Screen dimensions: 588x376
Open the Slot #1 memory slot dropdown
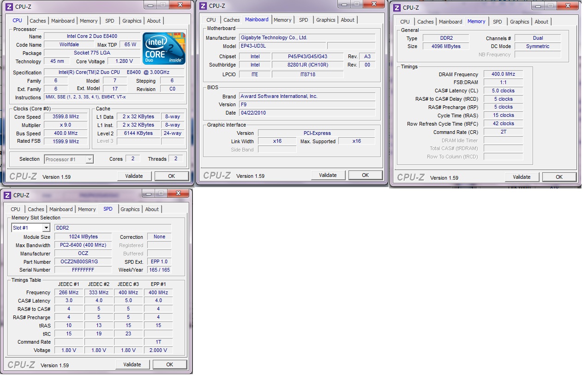point(30,228)
